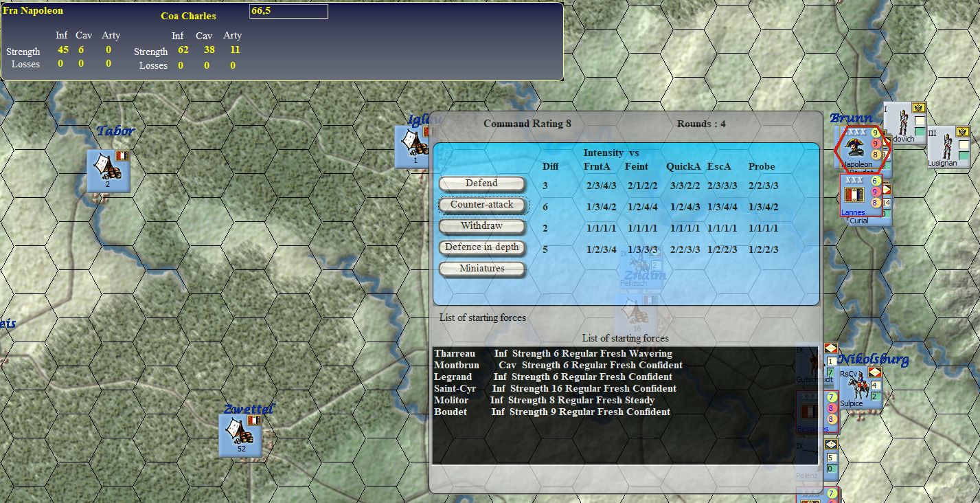The height and width of the screenshot is (503, 980).
Task: Click the Curial unit label under Lannes
Action: tap(858, 221)
